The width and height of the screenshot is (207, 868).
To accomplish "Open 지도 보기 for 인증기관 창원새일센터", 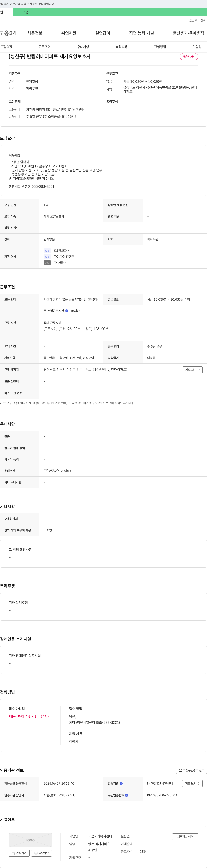I will click(x=193, y=783).
